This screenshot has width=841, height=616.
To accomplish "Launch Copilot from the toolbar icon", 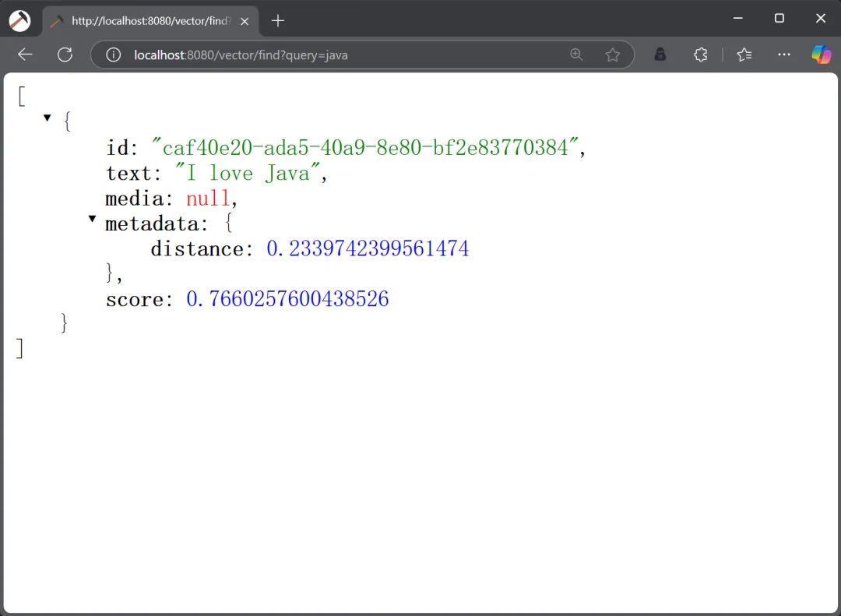I will [x=821, y=55].
